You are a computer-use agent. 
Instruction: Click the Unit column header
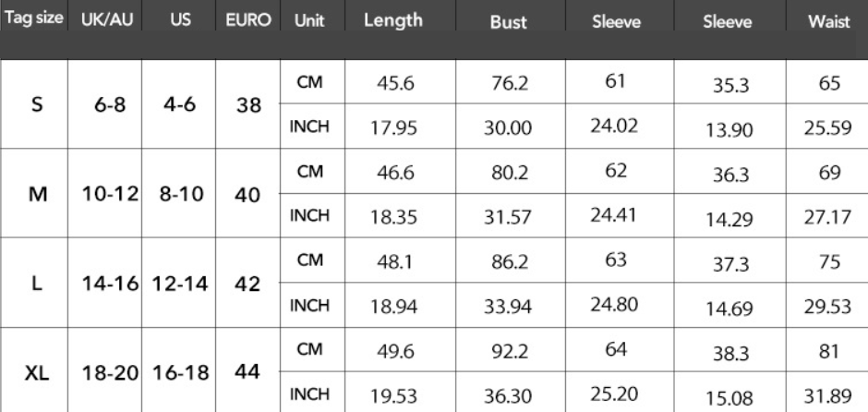(x=307, y=20)
